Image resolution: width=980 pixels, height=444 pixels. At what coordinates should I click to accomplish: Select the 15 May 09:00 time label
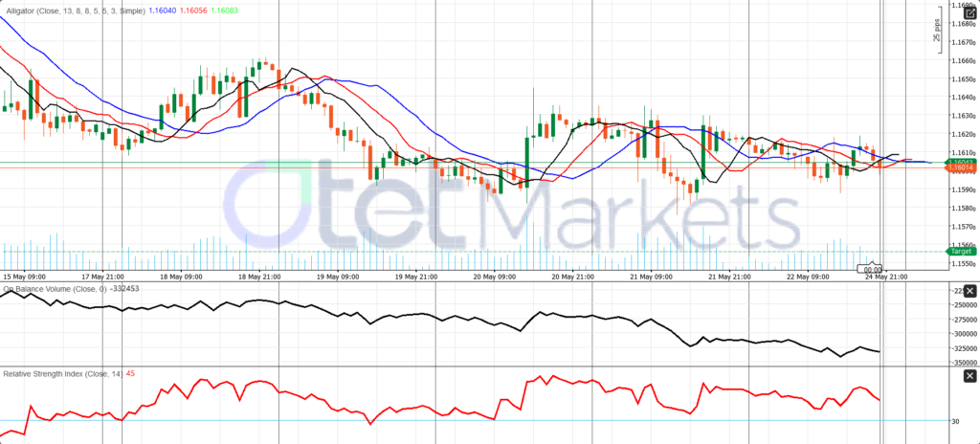(x=24, y=276)
